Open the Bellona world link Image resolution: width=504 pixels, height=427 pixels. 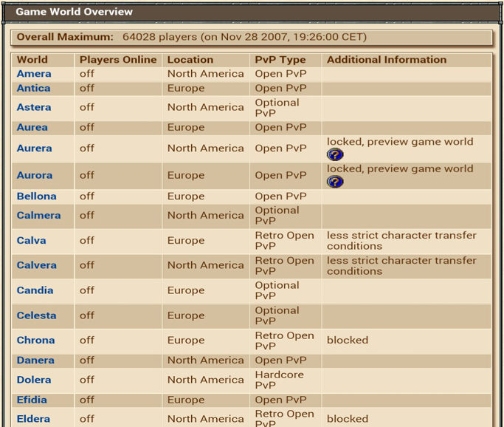point(37,196)
